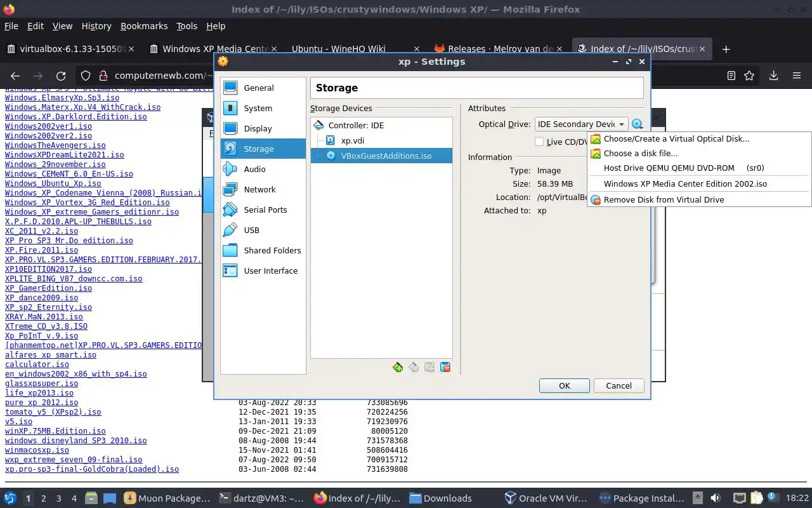
Task: Click Cancel in xp Settings dialog
Action: pos(619,385)
